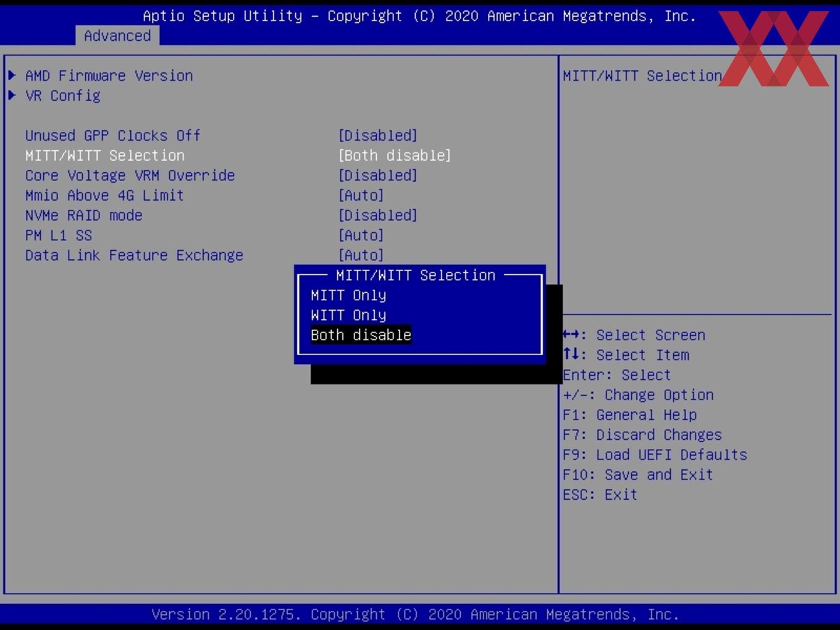Change Data Link Feature Exchange Auto value
The height and width of the screenshot is (630, 840).
361,255
